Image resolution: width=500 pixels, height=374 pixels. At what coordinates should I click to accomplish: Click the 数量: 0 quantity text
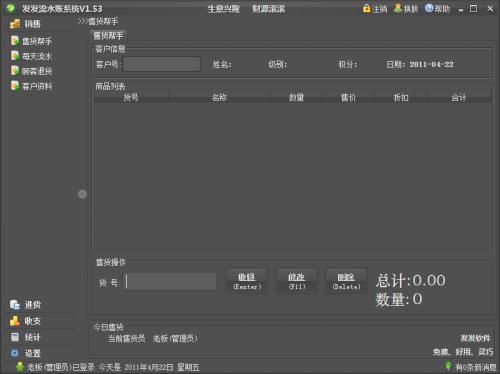399,299
